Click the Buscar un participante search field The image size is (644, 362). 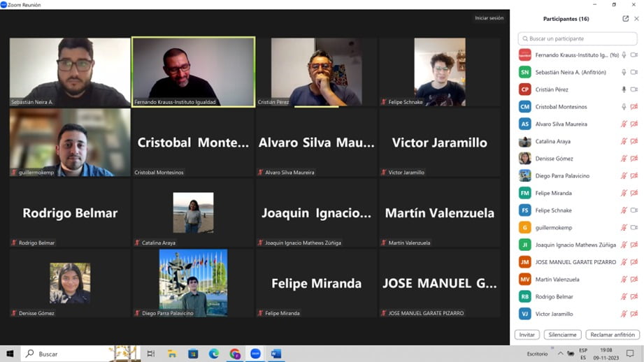[x=578, y=38]
